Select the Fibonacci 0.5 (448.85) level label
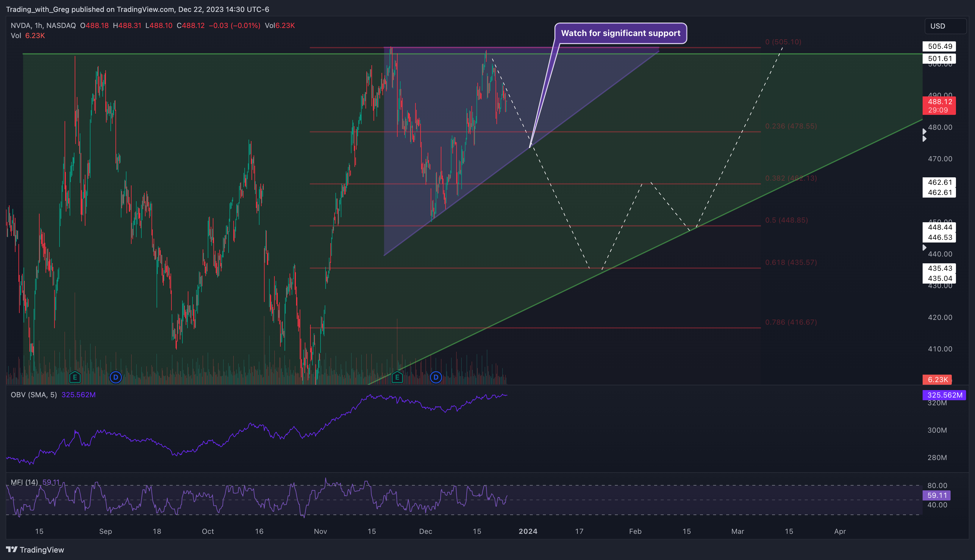Screen dimensions: 975x560 787,220
